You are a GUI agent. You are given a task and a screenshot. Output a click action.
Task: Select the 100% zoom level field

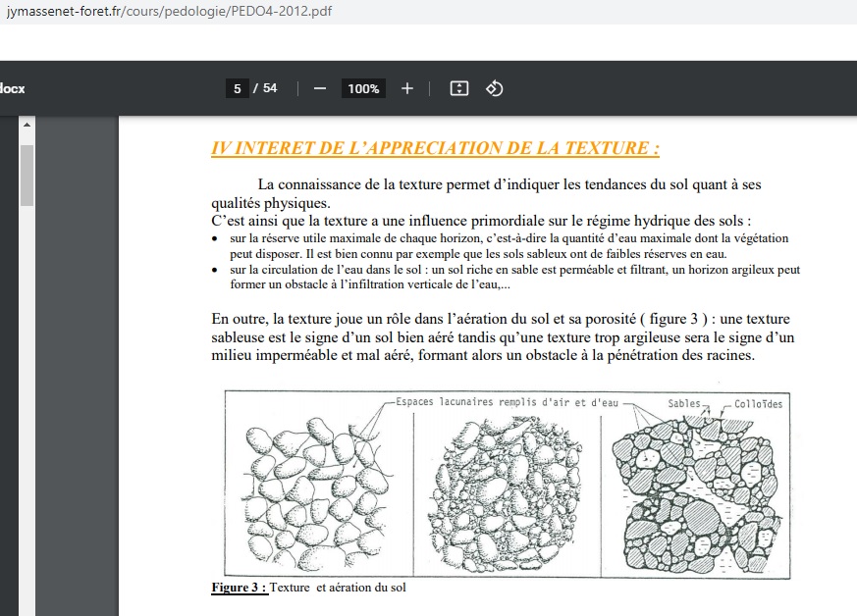[362, 88]
